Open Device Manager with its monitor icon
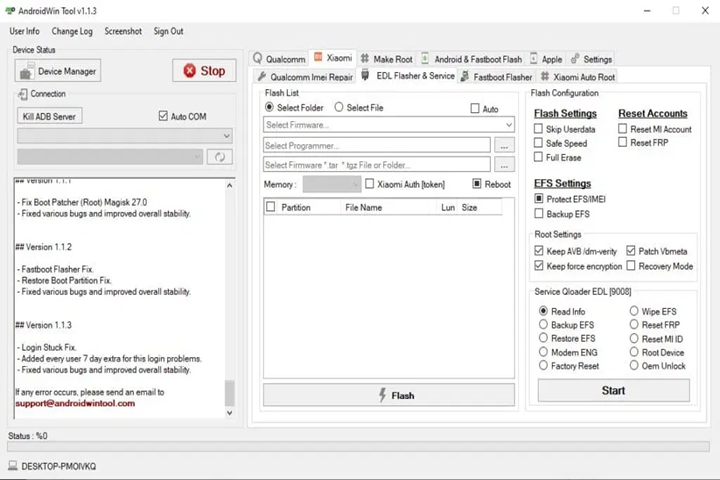The height and width of the screenshot is (480, 720). [x=27, y=71]
